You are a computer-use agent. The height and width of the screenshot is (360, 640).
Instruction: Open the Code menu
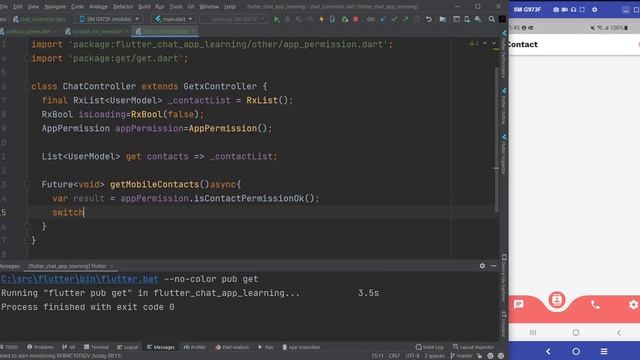click(77, 7)
